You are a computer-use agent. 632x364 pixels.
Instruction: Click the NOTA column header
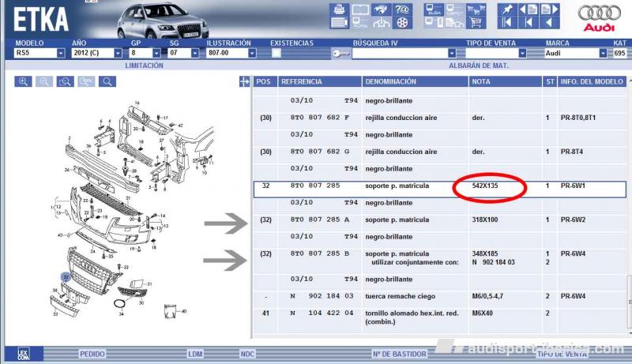pyautogui.click(x=505, y=81)
